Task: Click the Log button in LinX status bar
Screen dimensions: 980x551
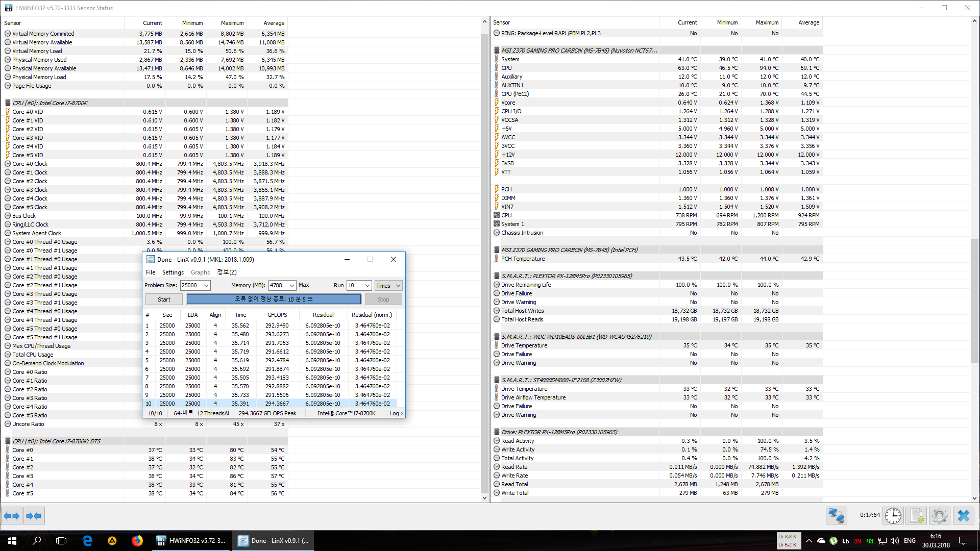Action: click(396, 413)
